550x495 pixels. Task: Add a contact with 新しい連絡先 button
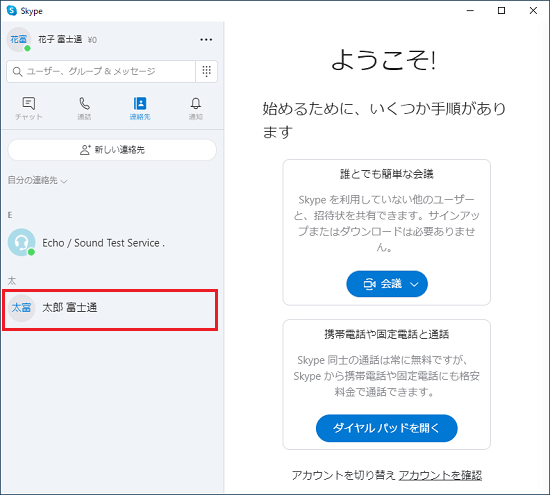point(112,150)
